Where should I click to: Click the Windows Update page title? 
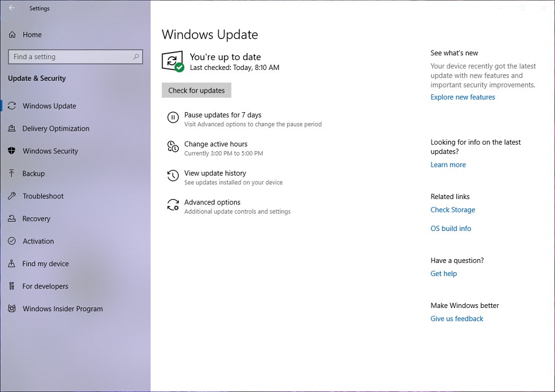(x=210, y=34)
